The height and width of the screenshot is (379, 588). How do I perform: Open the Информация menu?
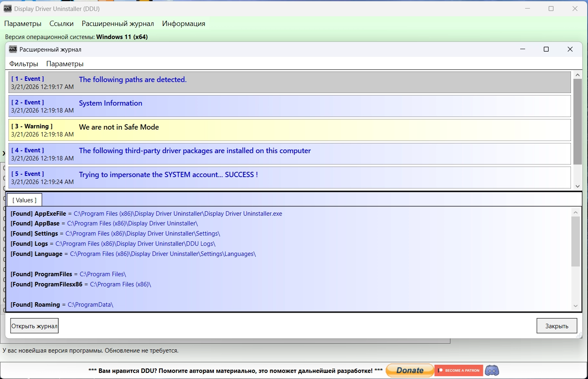pyautogui.click(x=183, y=24)
